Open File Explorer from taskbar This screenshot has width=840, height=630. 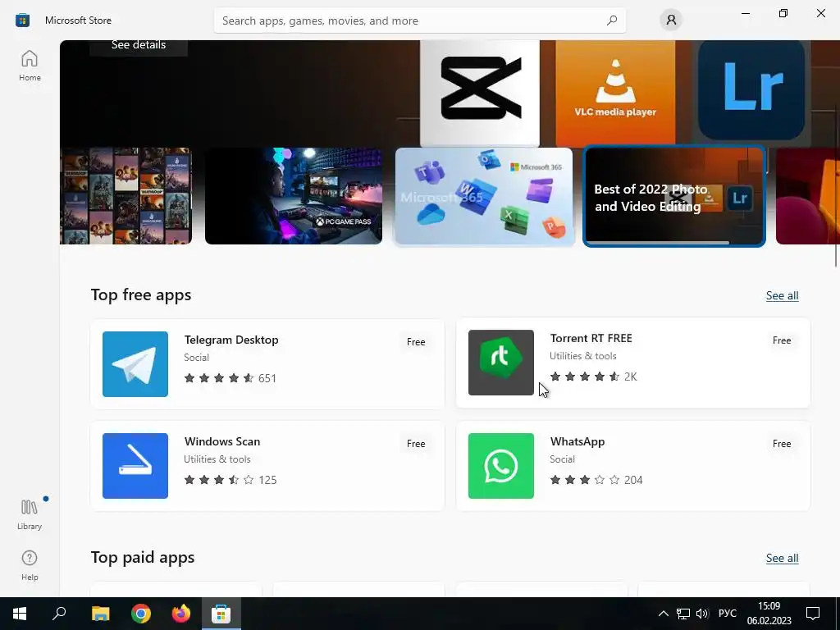tap(100, 614)
